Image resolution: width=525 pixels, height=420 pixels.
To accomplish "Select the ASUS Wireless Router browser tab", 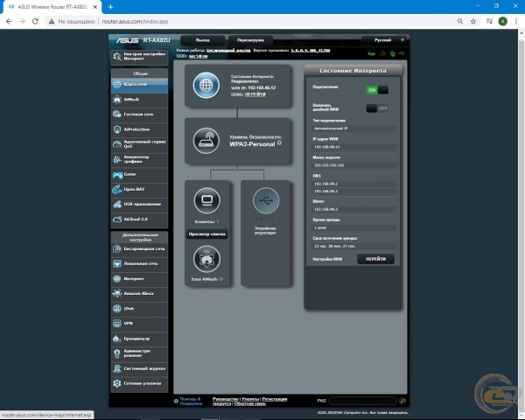I will point(52,7).
